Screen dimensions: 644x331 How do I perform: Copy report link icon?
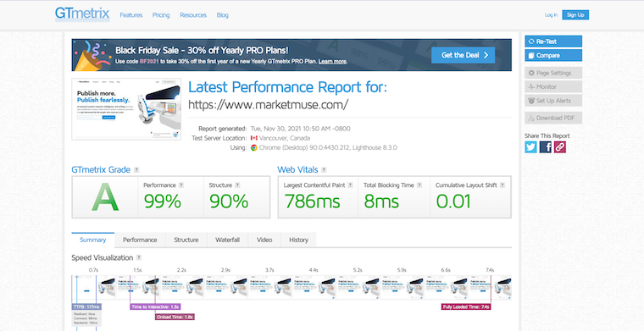(560, 146)
